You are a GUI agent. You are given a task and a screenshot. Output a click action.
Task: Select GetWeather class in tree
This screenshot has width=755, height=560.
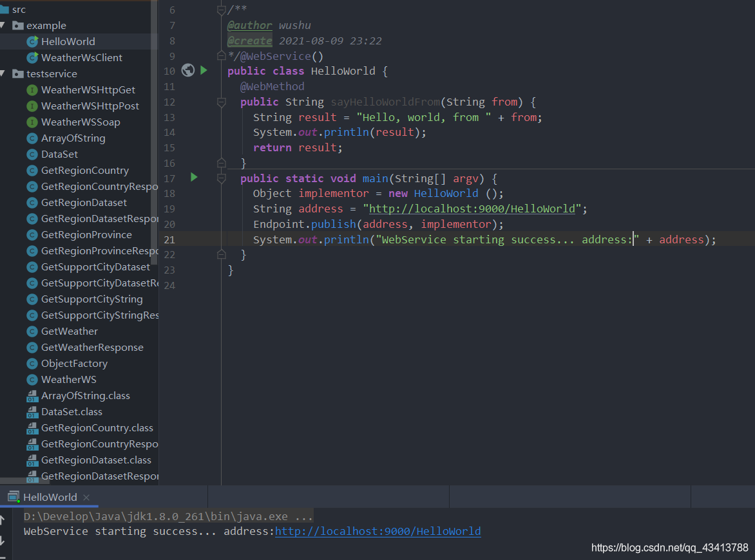tap(70, 331)
